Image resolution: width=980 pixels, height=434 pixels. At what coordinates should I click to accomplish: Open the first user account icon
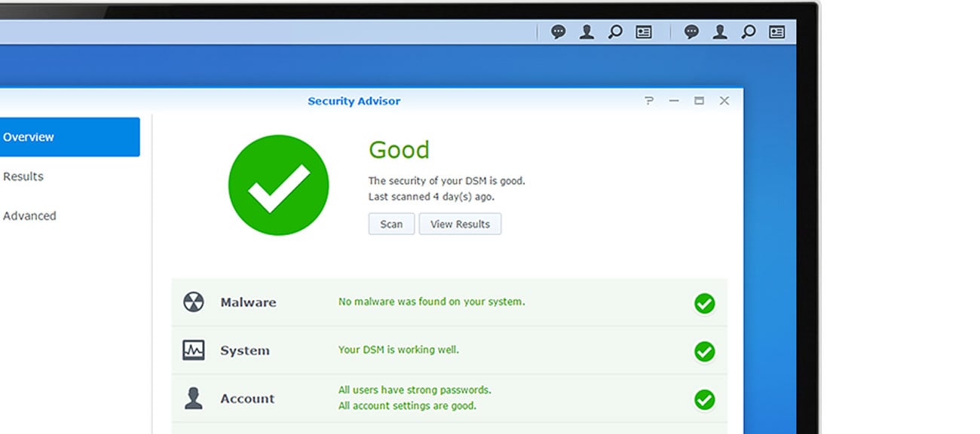click(x=586, y=32)
